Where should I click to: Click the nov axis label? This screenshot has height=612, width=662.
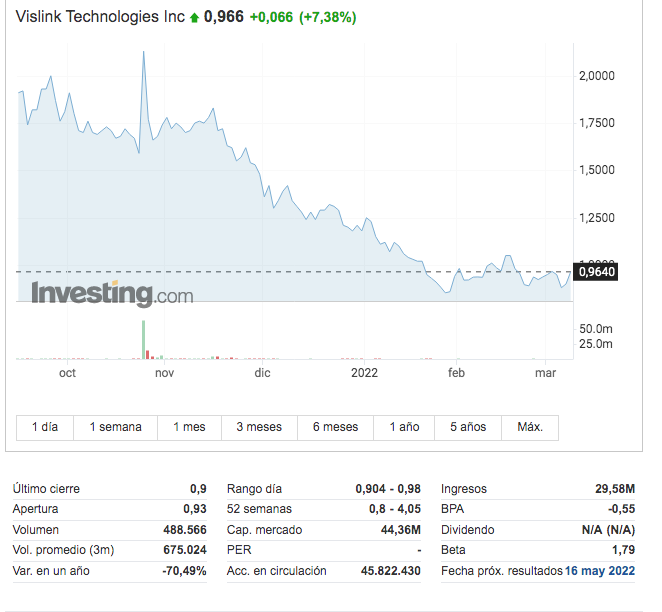click(165, 373)
